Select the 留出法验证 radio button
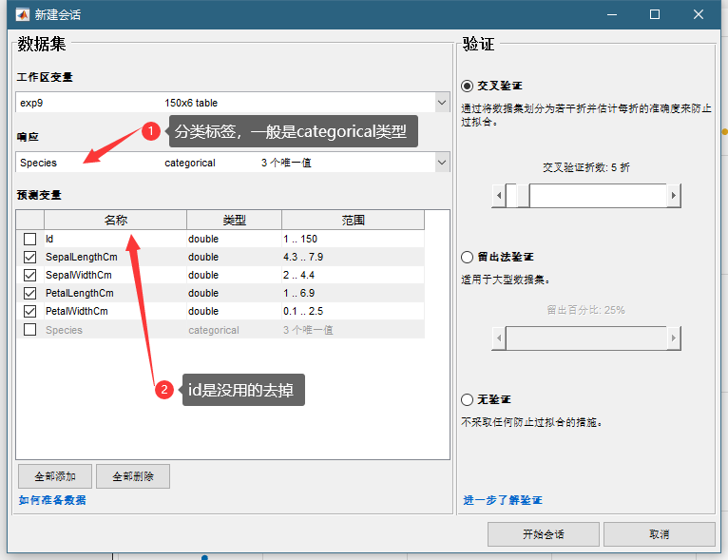Image resolution: width=728 pixels, height=560 pixels. click(468, 258)
